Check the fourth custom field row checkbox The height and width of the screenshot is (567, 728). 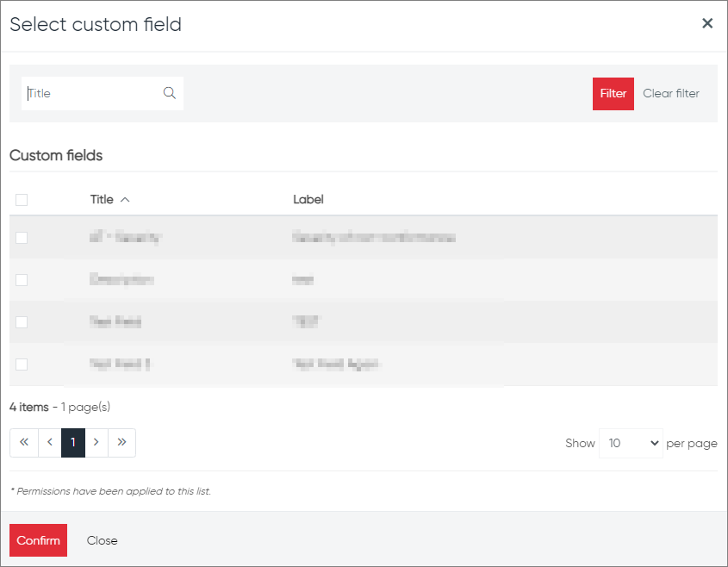[22, 364]
